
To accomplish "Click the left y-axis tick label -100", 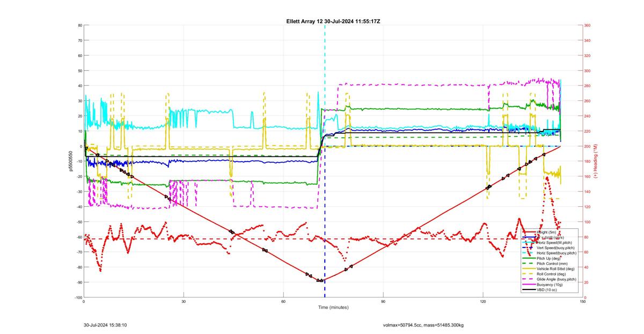I will click(78, 297).
